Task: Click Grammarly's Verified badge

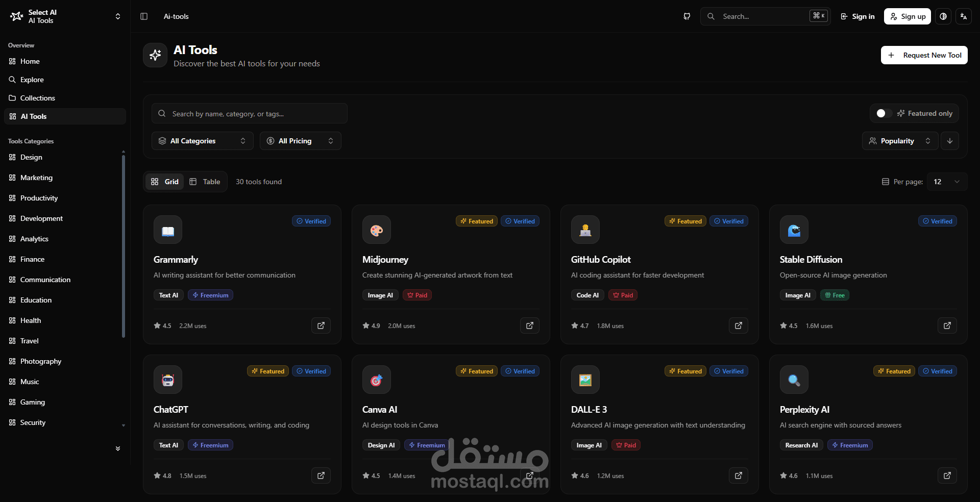Action: pyautogui.click(x=311, y=221)
